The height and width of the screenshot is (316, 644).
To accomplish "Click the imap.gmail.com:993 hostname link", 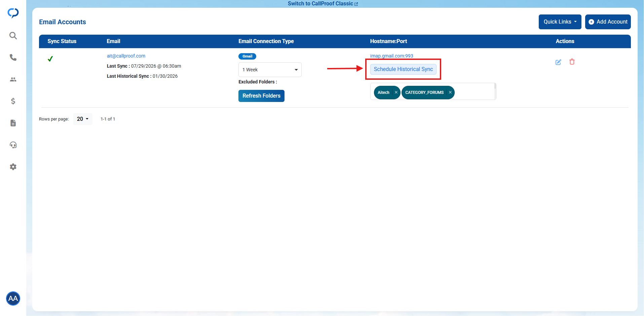I will tap(391, 56).
